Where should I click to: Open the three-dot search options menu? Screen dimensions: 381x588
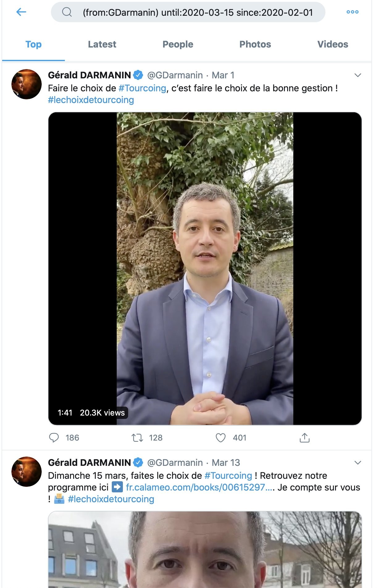pos(352,12)
